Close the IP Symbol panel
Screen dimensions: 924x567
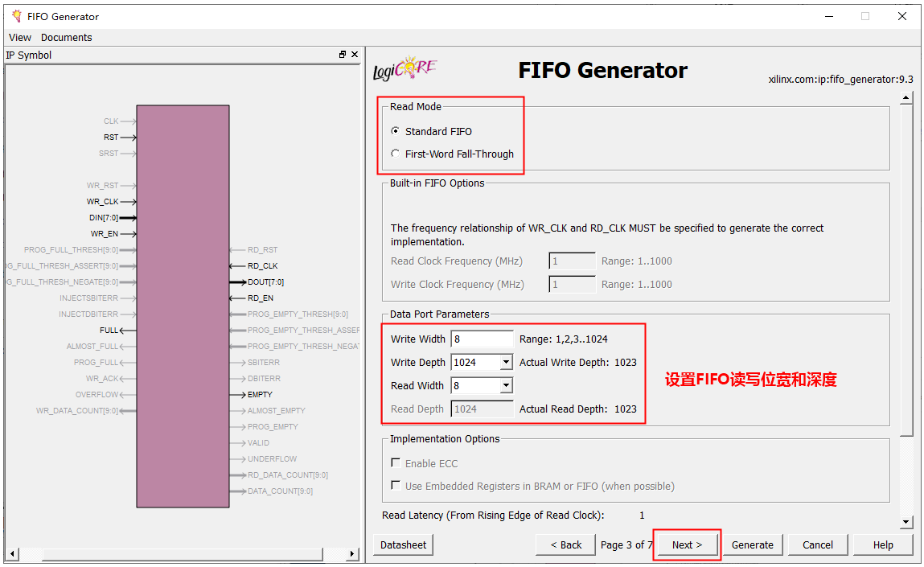(355, 55)
